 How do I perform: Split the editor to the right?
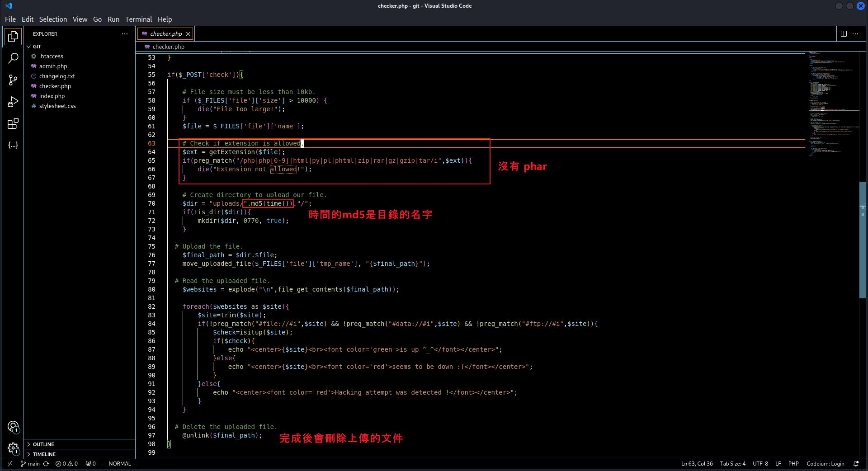click(844, 34)
